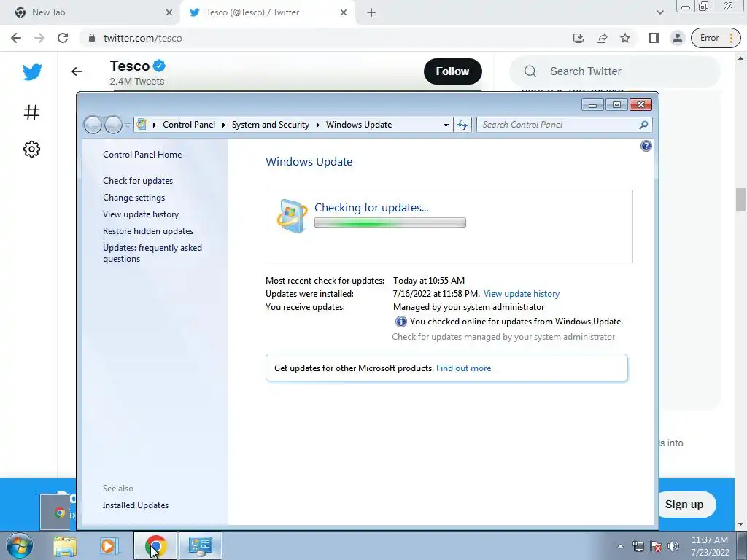The height and width of the screenshot is (560, 747).
Task: Open Chrome tab search chevron
Action: point(659,12)
